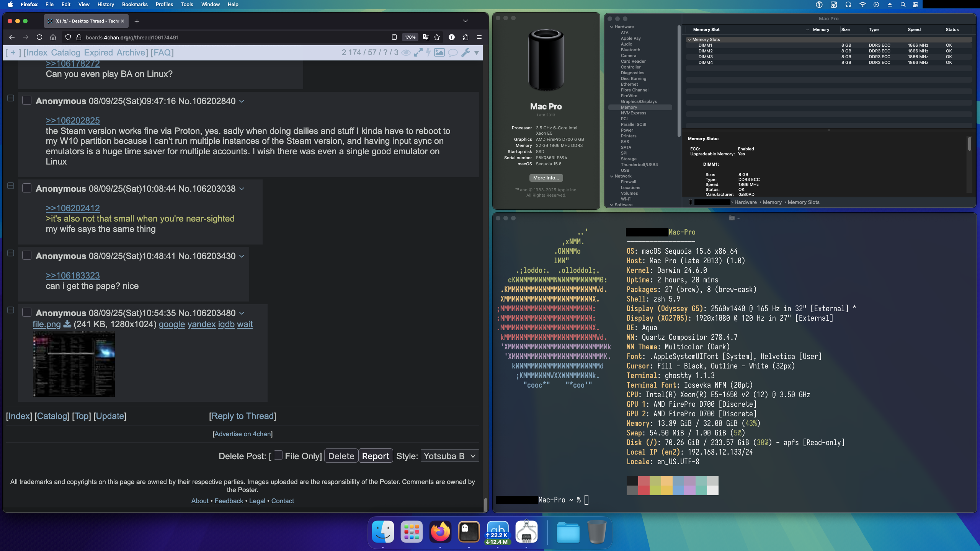The width and height of the screenshot is (980, 551).
Task: Click the red swatch in the terminal palette
Action: pos(644,481)
